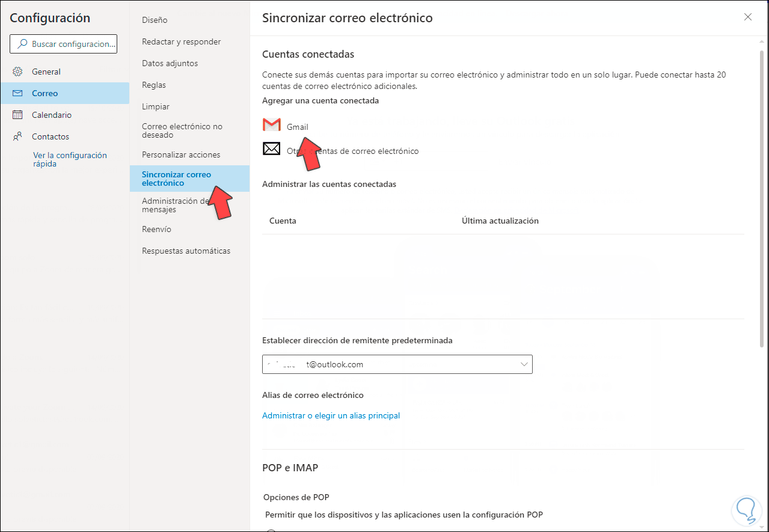Open the Reenvío settings section
Image resolution: width=769 pixels, height=532 pixels.
[x=156, y=229]
